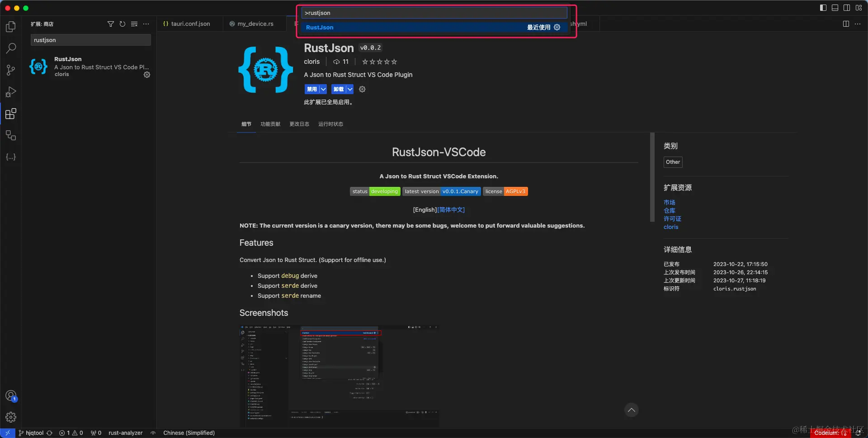Open forwarded ports indicator showing 0
Screen dimensions: 868x438
coord(96,433)
